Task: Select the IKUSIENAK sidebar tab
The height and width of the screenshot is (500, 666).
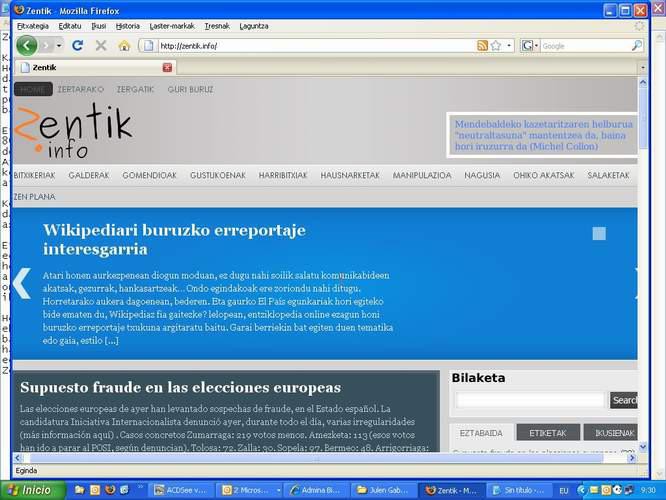Action: click(x=611, y=433)
